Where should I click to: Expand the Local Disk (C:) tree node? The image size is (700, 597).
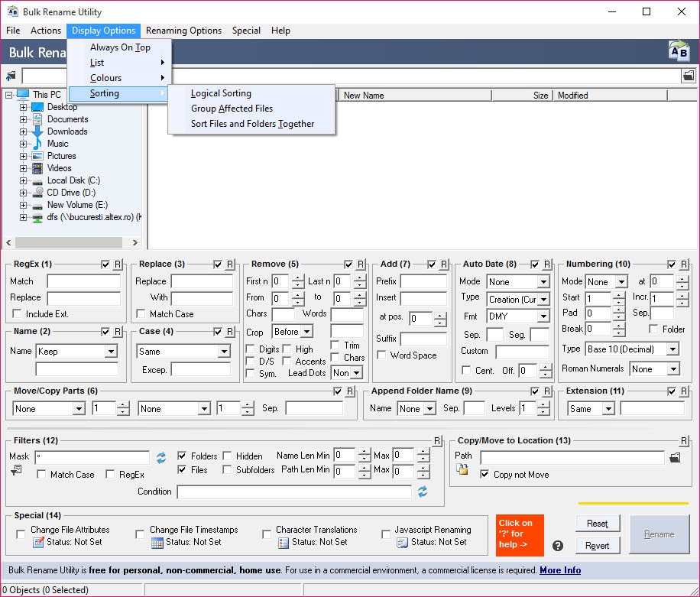23,180
